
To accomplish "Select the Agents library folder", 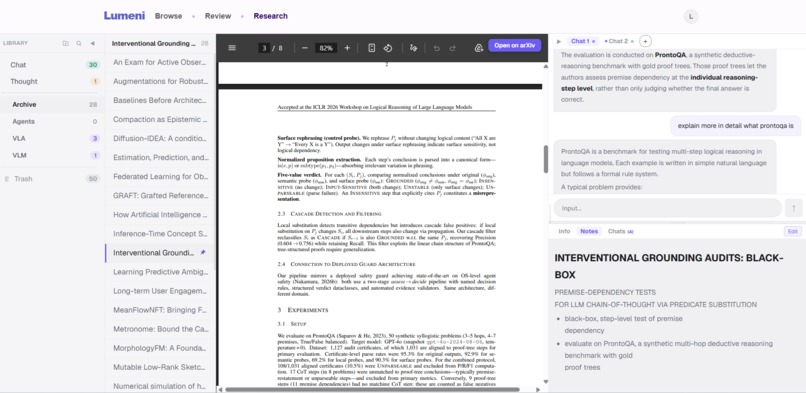I will click(51, 121).
